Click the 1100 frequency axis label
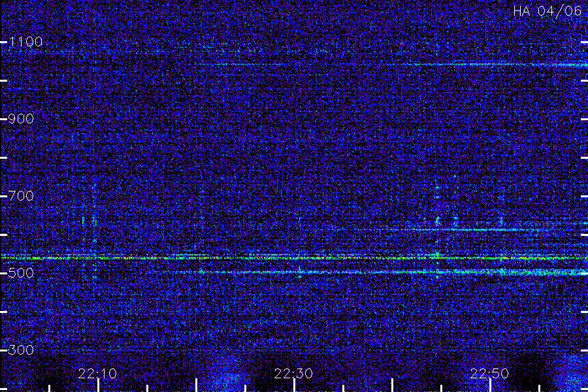 [25, 42]
